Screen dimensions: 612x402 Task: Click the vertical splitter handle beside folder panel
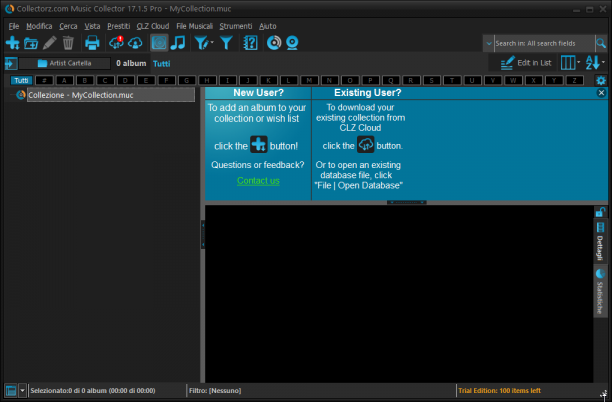click(203, 234)
